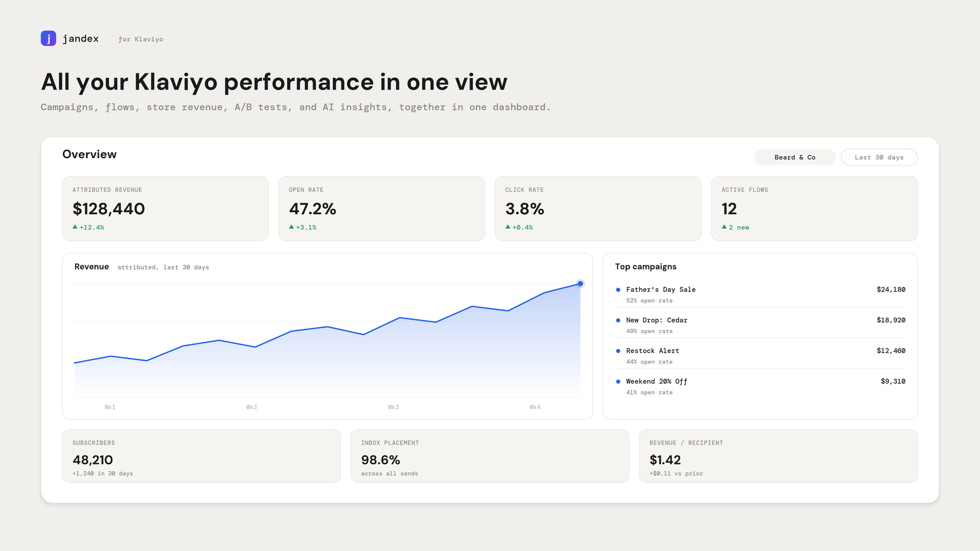Select the latest point on the revenue chart

coord(580,284)
